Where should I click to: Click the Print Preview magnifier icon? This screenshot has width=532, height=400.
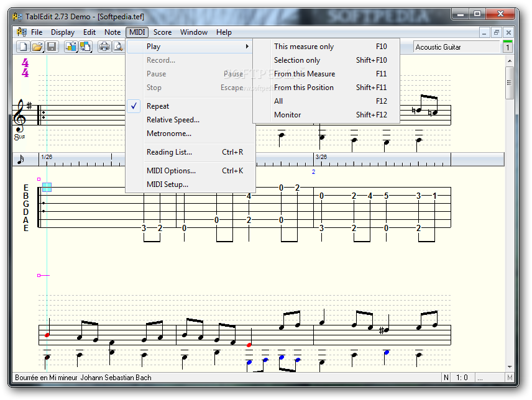[x=119, y=47]
